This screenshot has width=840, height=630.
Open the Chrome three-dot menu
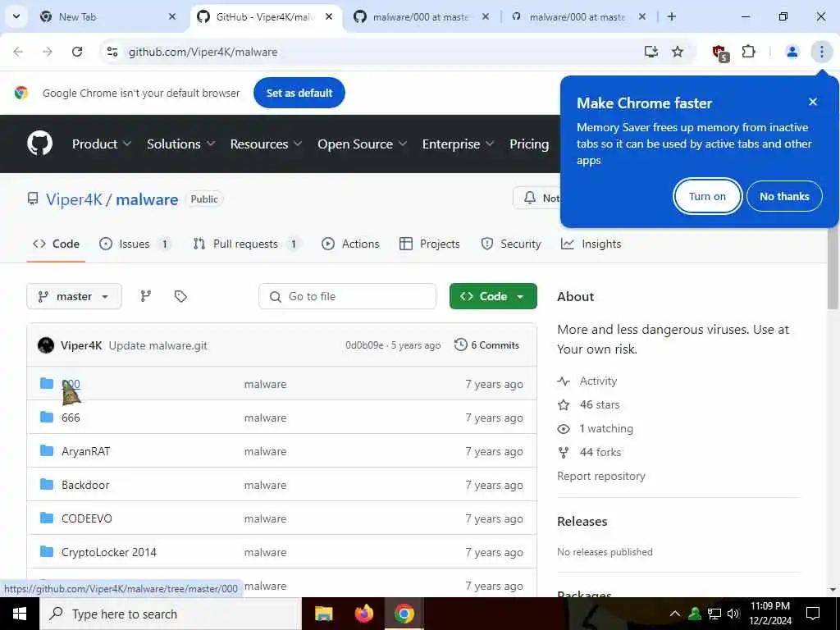[821, 52]
